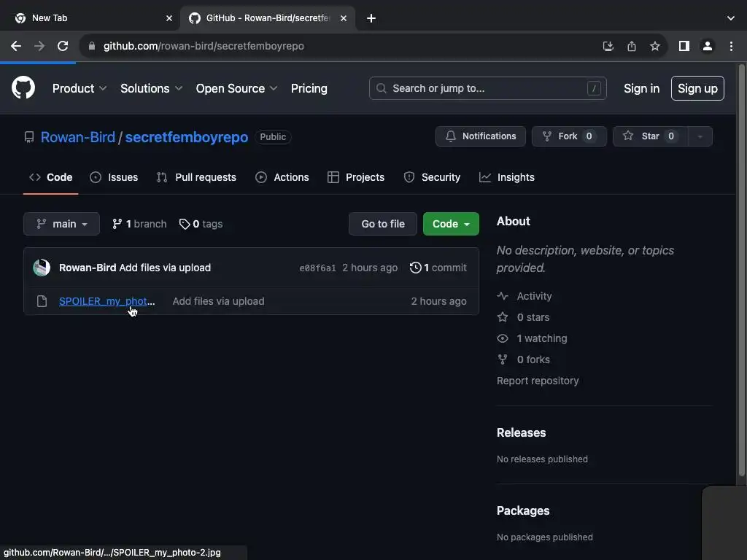Click the install app icon in address bar
This screenshot has height=560, width=747.
[x=608, y=46]
